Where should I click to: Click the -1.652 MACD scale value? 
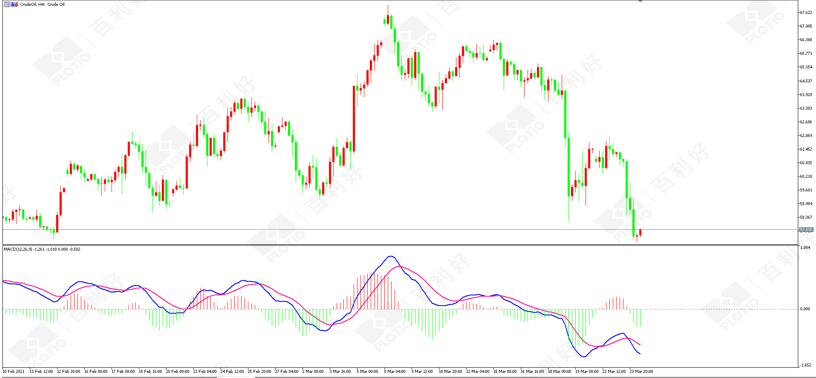click(x=806, y=366)
